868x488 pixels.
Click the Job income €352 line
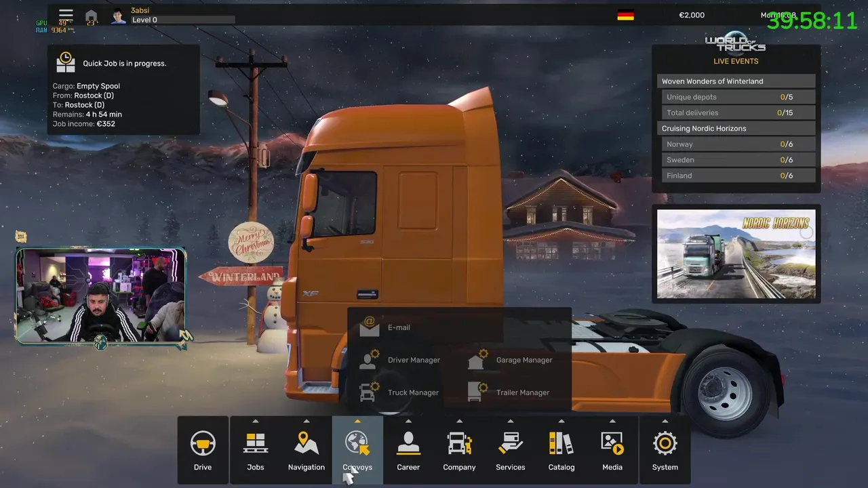(x=84, y=124)
